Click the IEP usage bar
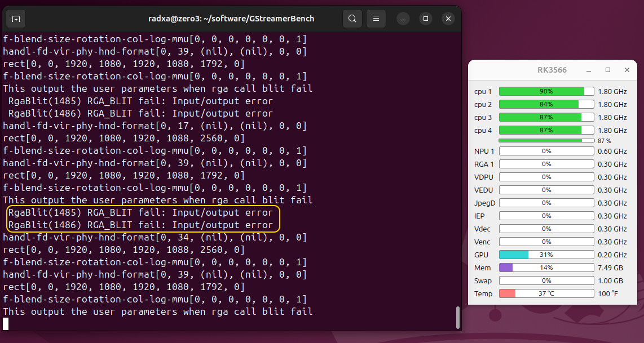The height and width of the screenshot is (343, 644). click(546, 216)
